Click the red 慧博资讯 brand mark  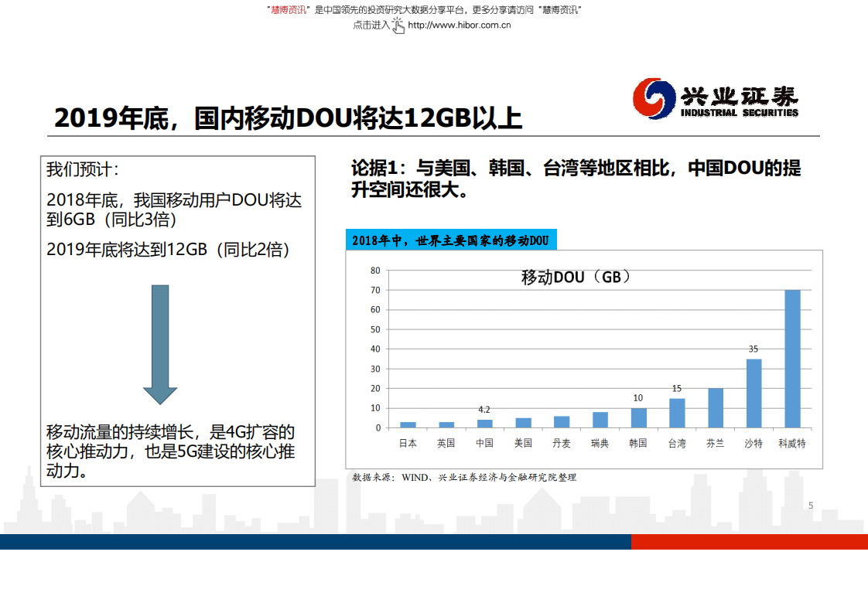(x=286, y=10)
